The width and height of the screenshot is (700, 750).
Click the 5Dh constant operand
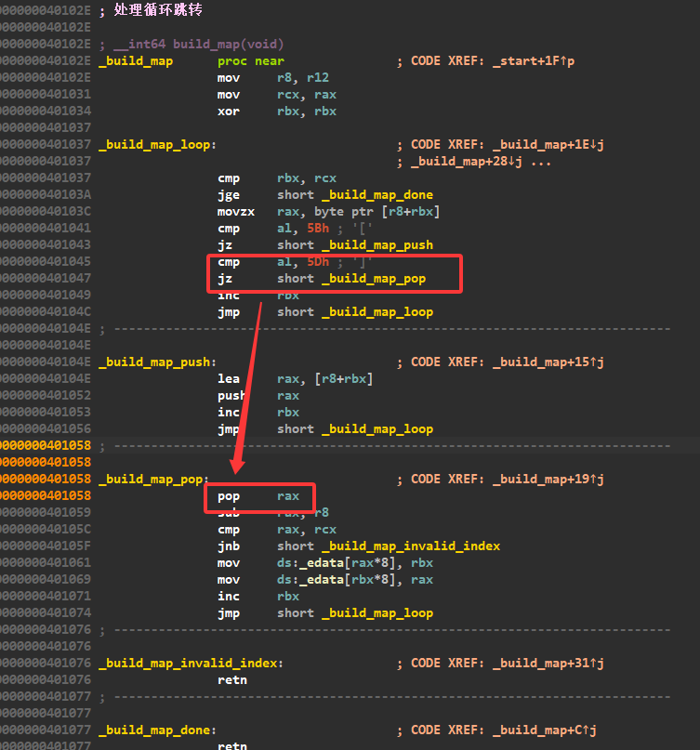[318, 262]
